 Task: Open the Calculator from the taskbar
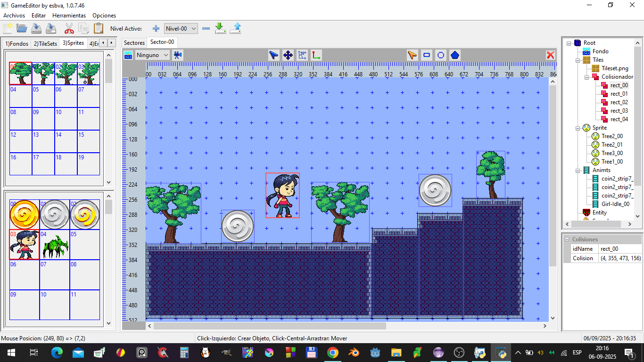pos(184,353)
